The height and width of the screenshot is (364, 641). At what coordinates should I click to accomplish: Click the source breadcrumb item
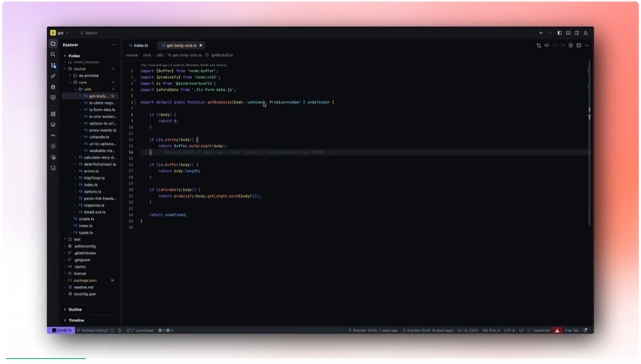click(132, 55)
